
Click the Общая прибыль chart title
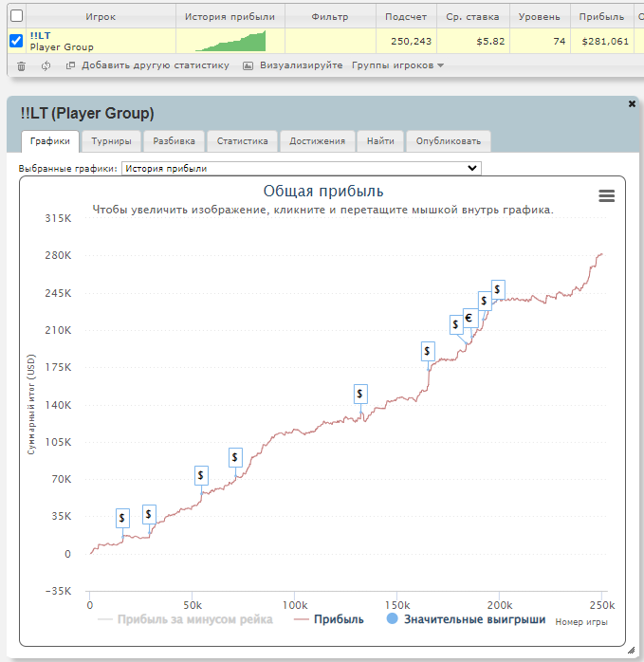pyautogui.click(x=323, y=192)
